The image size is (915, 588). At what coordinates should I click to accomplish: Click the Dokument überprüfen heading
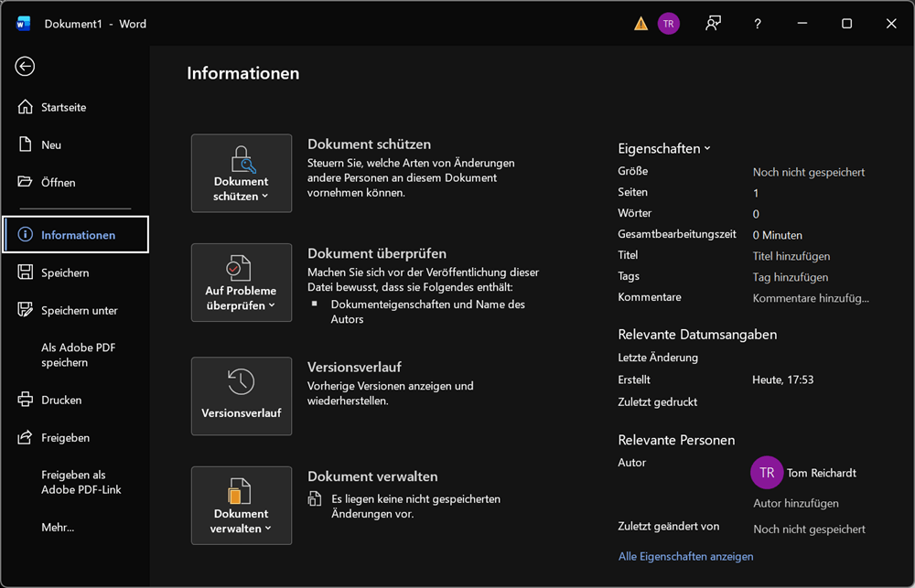377,253
